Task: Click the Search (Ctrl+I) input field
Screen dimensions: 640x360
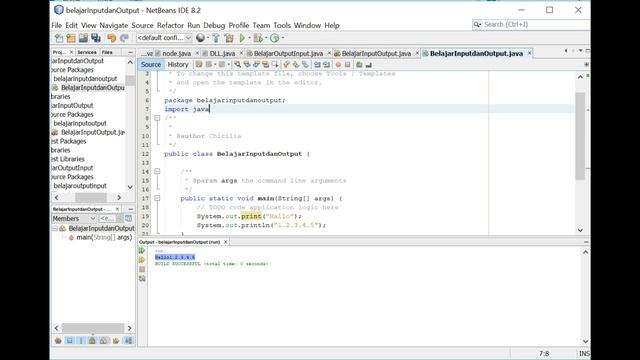Action: (x=535, y=24)
